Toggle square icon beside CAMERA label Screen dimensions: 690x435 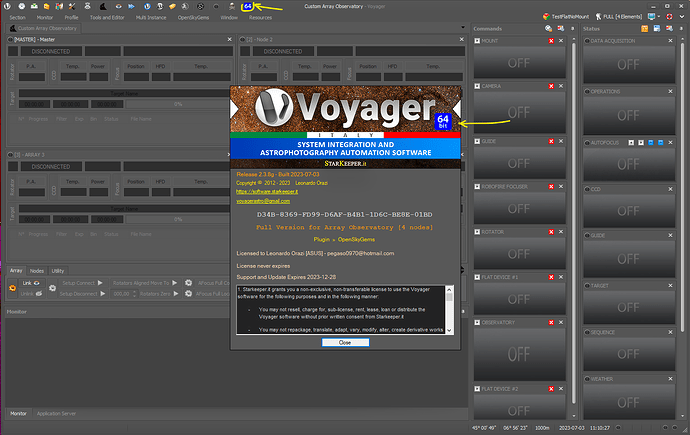(477, 86)
